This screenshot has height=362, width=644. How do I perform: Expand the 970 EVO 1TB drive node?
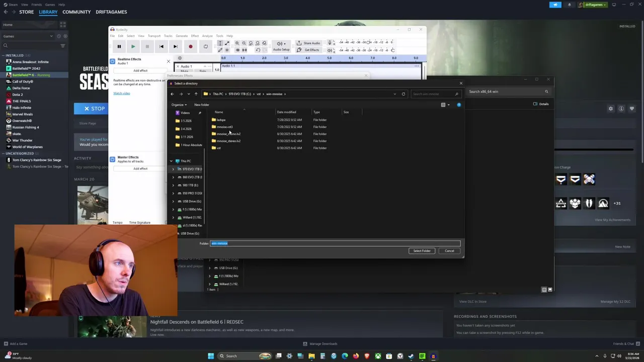(x=173, y=169)
